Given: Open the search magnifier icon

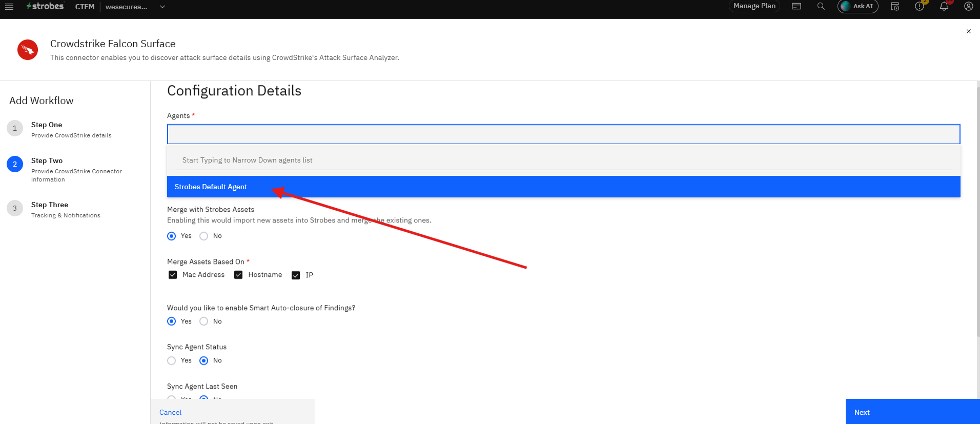Looking at the screenshot, I should [x=821, y=6].
